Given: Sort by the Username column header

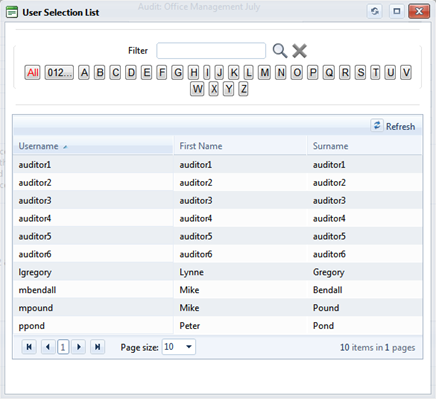Looking at the screenshot, I should (93, 146).
